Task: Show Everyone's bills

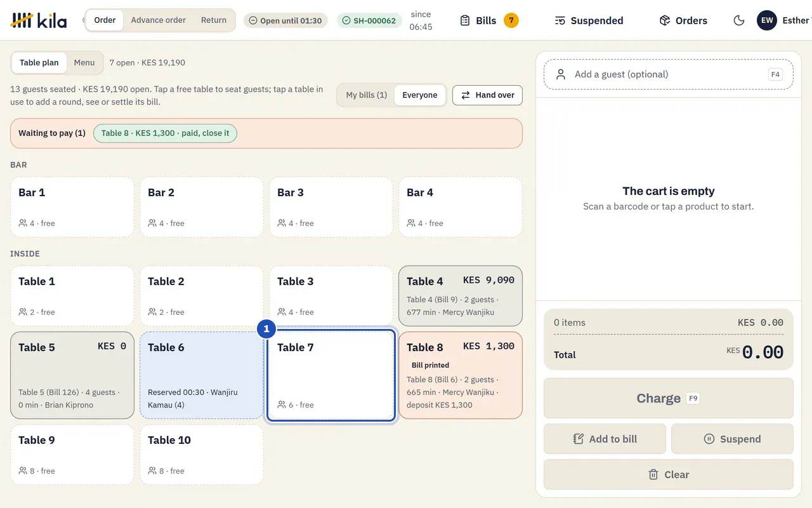Action: [420, 95]
